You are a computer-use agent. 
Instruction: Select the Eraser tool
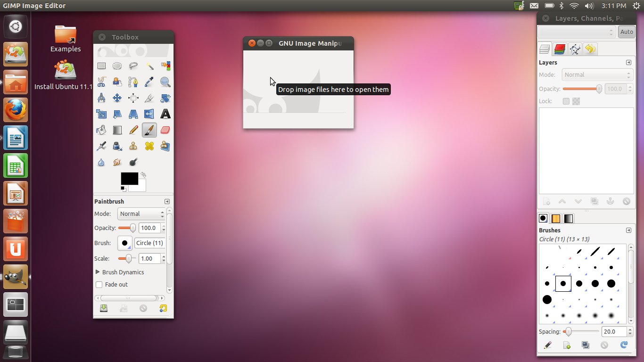click(165, 130)
